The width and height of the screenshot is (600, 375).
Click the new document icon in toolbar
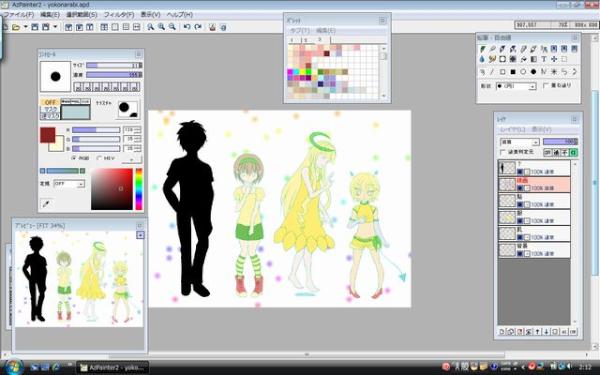[5, 27]
